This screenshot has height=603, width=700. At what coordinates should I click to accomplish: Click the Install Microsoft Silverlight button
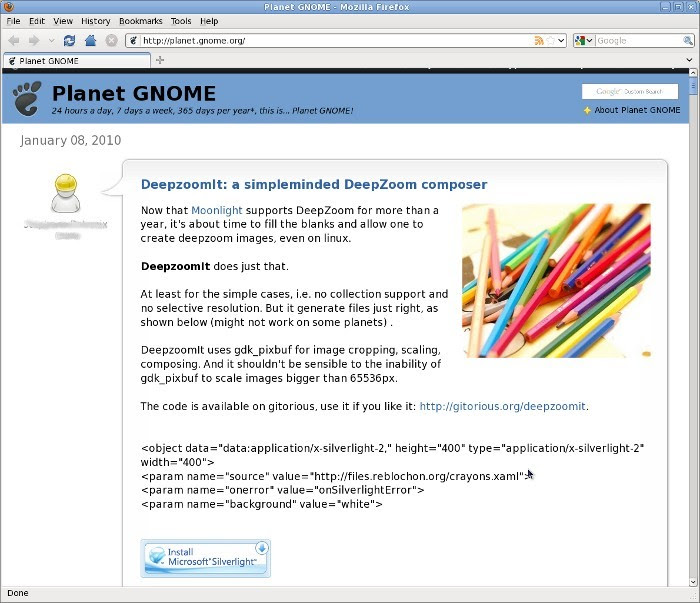(205, 558)
